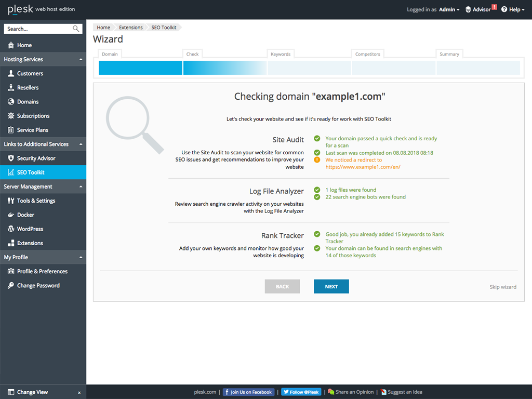Viewport: 532px width, 399px height.
Task: Click the Tools & Settings wrench icon
Action: click(11, 201)
